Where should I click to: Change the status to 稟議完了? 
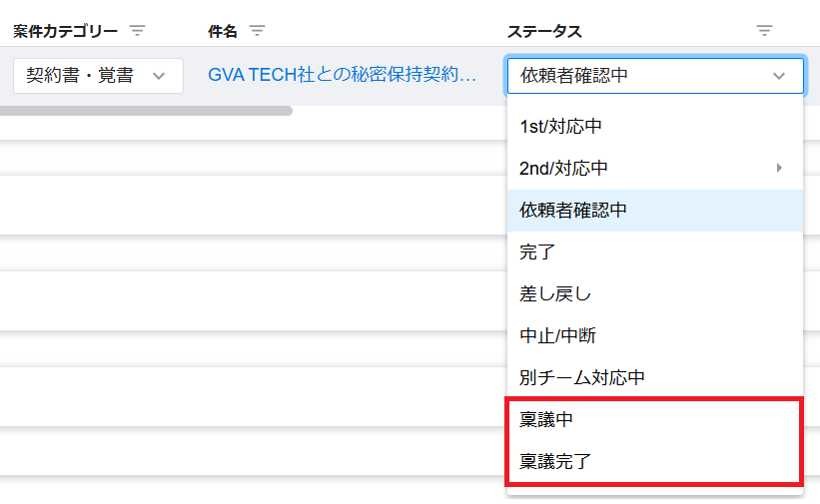[555, 462]
